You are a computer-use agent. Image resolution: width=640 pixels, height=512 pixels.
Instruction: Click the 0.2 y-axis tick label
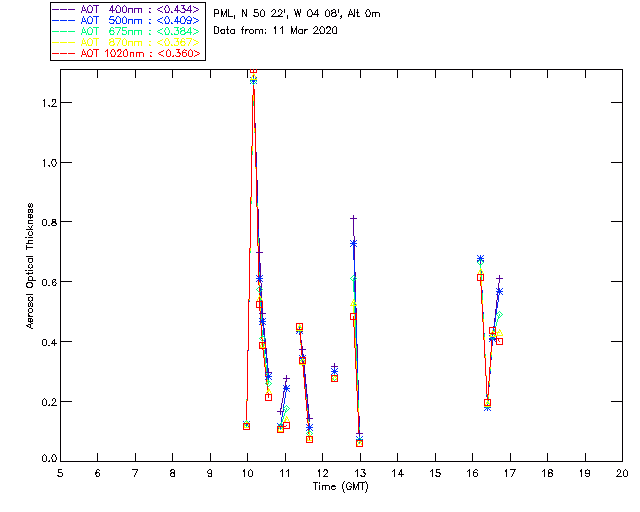coord(49,402)
